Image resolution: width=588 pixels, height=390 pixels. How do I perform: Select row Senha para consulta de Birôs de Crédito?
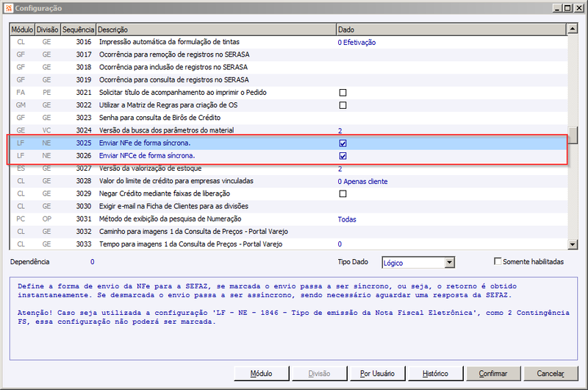pos(288,118)
